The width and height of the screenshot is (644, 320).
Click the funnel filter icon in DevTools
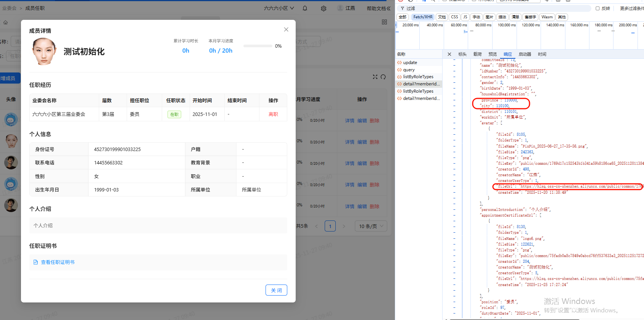402,8
